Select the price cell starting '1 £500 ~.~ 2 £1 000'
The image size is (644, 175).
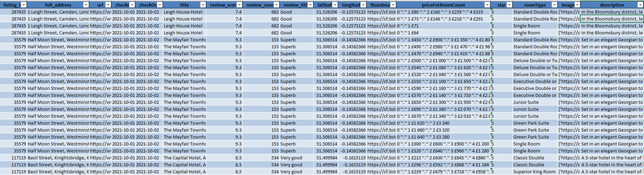tap(444, 60)
